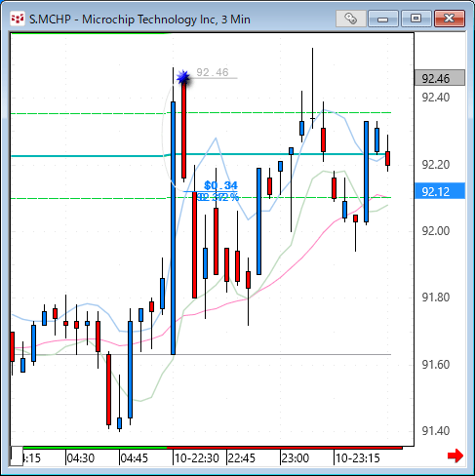Maximize the S.MCHP chart window
Image resolution: width=475 pixels, height=476 pixels.
(x=416, y=19)
